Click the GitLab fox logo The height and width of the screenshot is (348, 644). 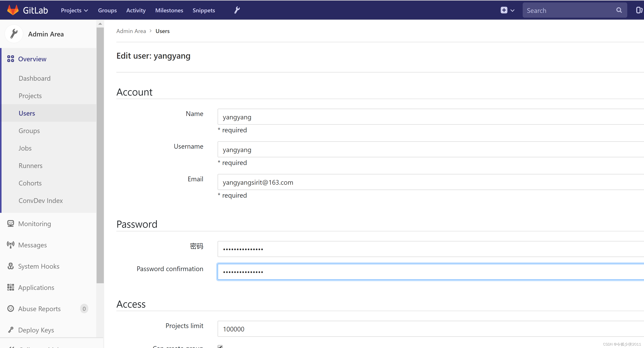coord(13,10)
